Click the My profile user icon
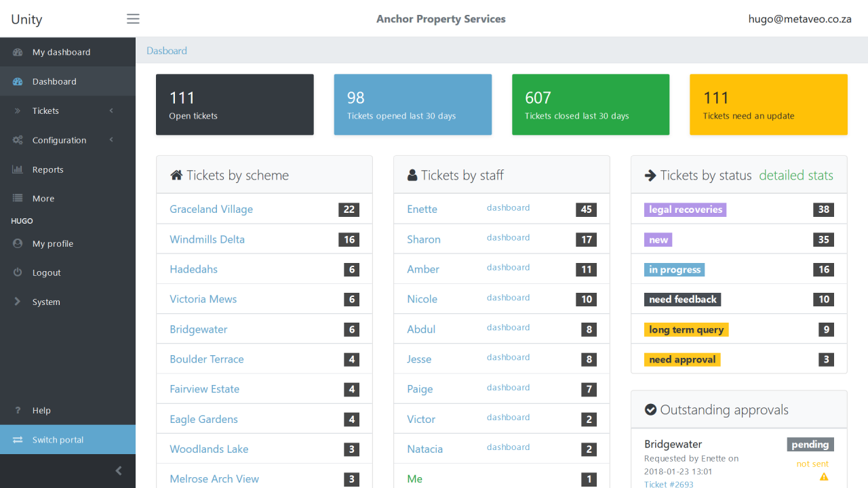 [18, 243]
